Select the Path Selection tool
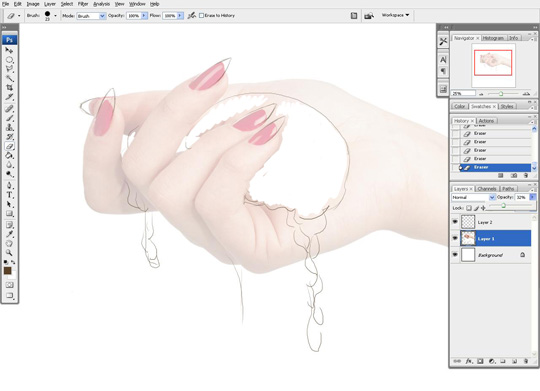Image resolution: width=540 pixels, height=391 pixels. [9, 204]
